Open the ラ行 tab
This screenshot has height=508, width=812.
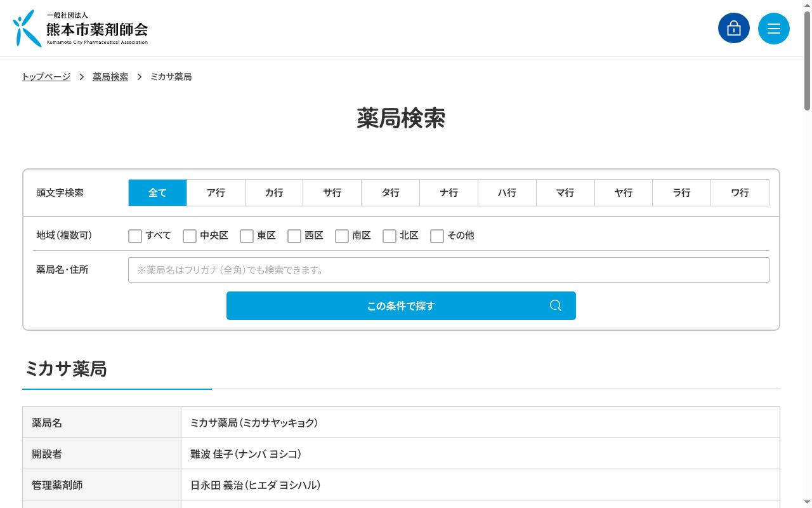682,193
